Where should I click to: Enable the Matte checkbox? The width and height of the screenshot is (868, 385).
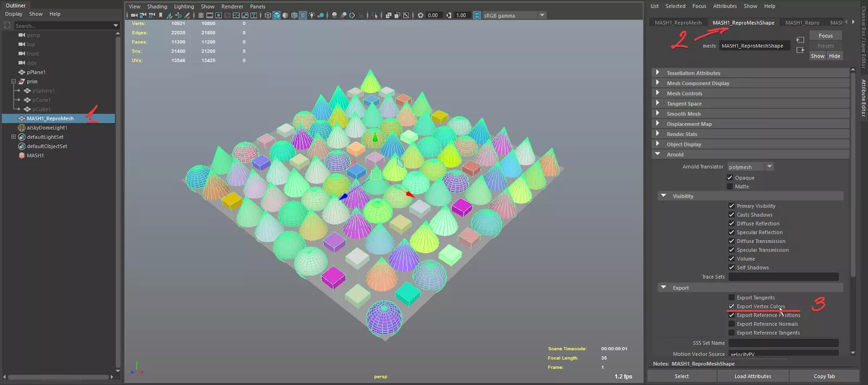click(730, 186)
